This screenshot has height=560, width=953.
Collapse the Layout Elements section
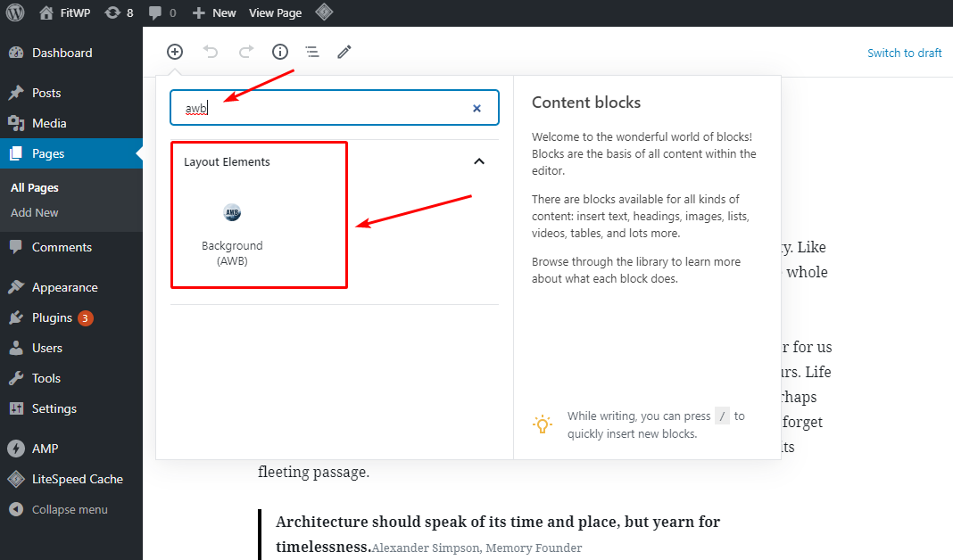pyautogui.click(x=479, y=161)
